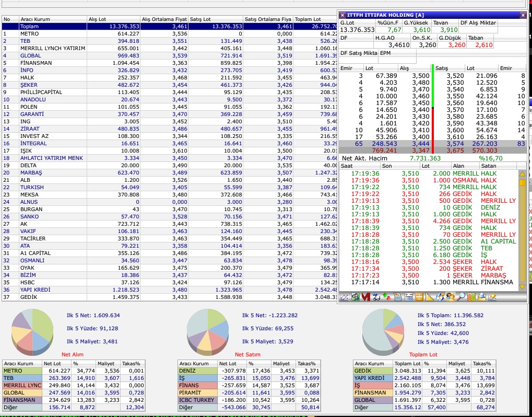Select the TACİRLER broker row
This screenshot has width=532, height=417.
[170, 239]
